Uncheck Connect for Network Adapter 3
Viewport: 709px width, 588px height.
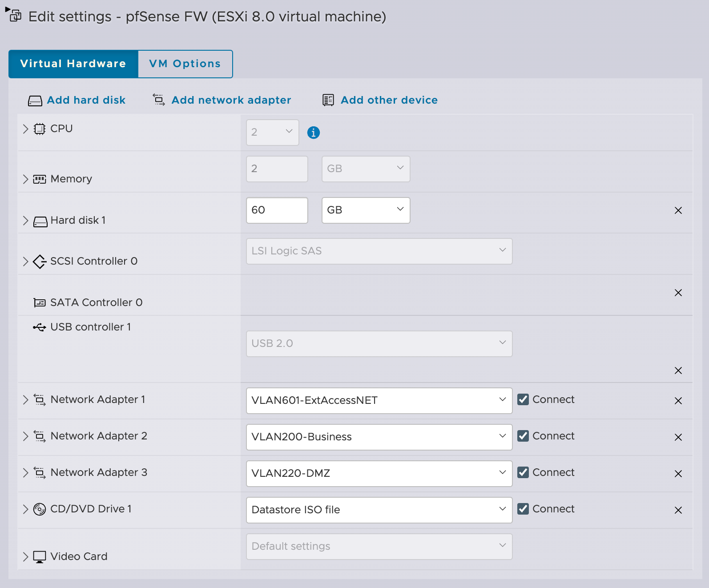[524, 472]
